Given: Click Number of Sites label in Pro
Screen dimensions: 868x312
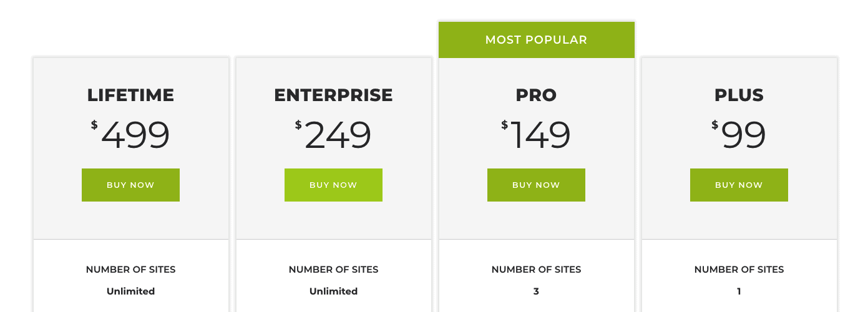Looking at the screenshot, I should click(536, 270).
